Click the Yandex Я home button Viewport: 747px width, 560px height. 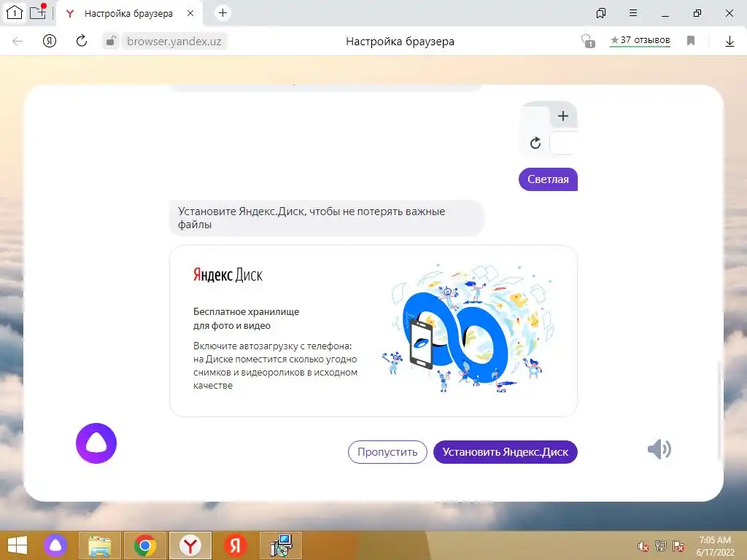point(50,41)
